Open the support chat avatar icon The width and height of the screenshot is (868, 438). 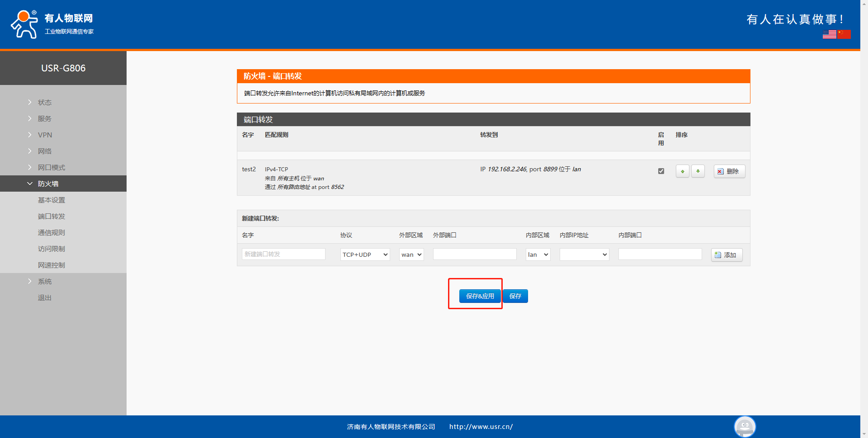click(x=745, y=426)
